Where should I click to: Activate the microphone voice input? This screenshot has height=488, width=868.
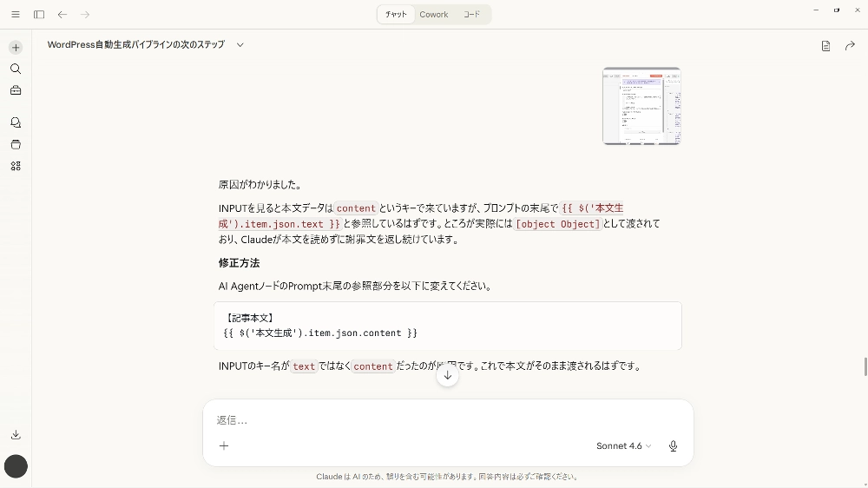673,446
